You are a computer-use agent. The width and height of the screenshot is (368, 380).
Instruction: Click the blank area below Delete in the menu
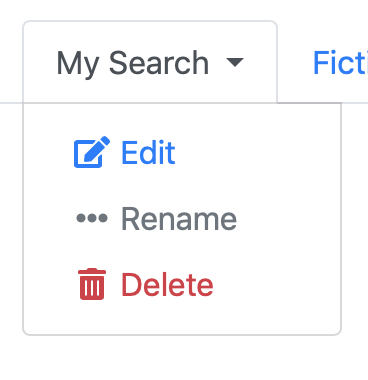182,318
